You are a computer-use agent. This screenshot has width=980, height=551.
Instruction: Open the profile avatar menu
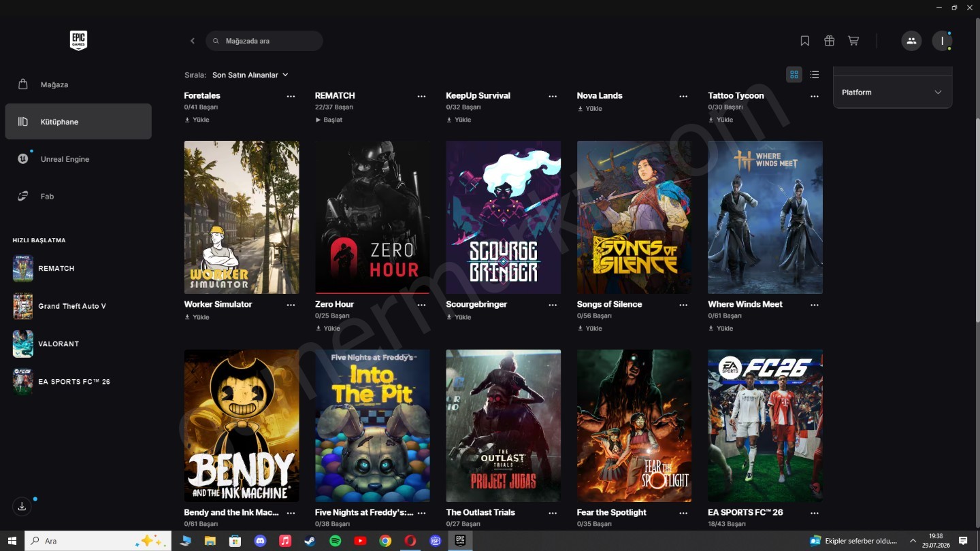[942, 41]
